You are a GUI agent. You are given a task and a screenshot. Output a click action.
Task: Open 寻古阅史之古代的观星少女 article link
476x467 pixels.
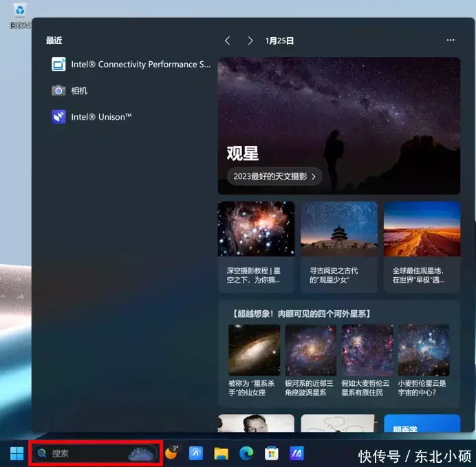pyautogui.click(x=334, y=275)
